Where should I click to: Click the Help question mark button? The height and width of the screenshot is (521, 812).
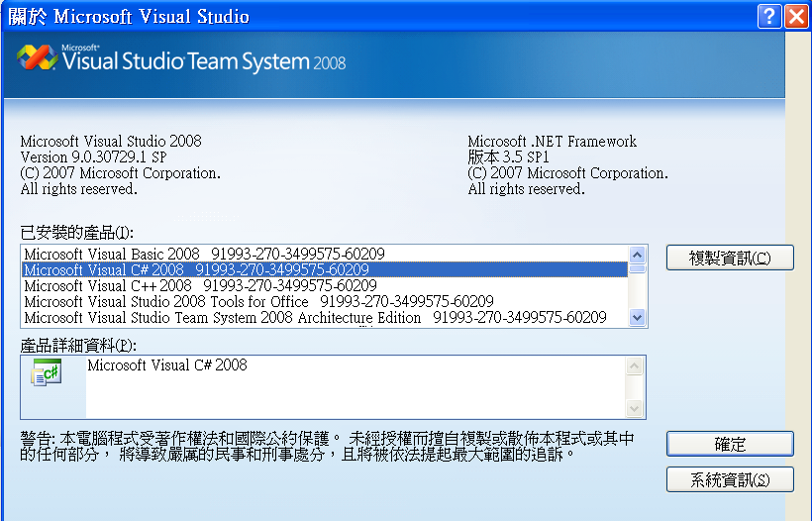click(x=769, y=17)
